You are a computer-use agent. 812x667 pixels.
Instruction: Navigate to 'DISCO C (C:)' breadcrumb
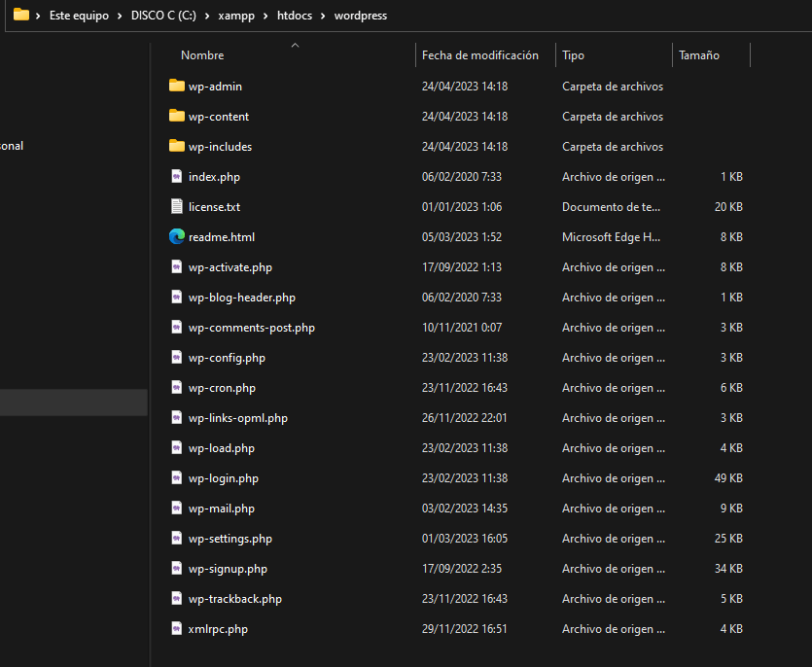pyautogui.click(x=165, y=17)
